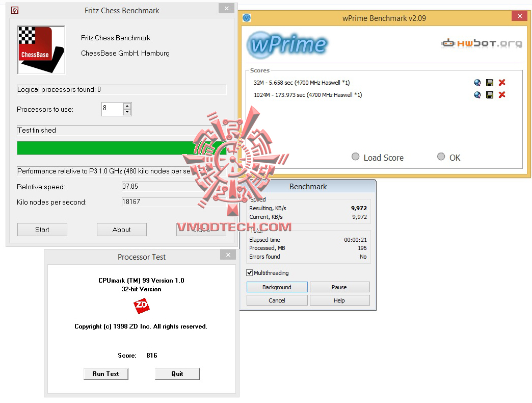Click the Elapsed time 00:00:21 value

(x=355, y=240)
